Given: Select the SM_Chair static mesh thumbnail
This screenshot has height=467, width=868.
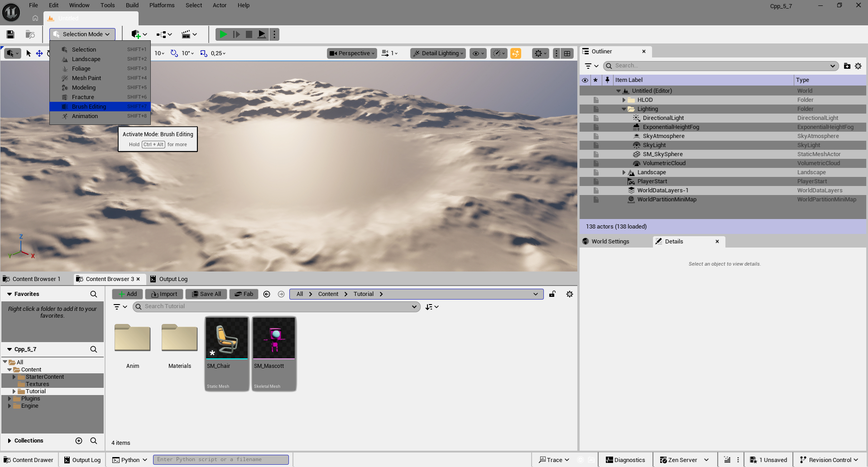Looking at the screenshot, I should (227, 338).
